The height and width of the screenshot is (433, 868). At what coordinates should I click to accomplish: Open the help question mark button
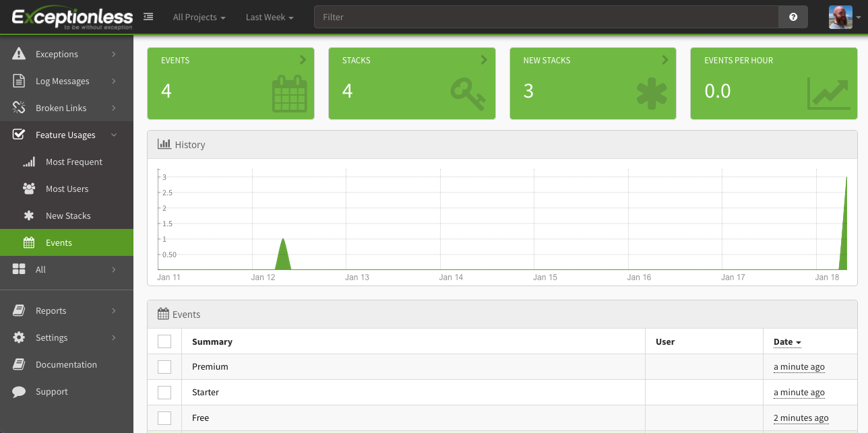tap(793, 17)
